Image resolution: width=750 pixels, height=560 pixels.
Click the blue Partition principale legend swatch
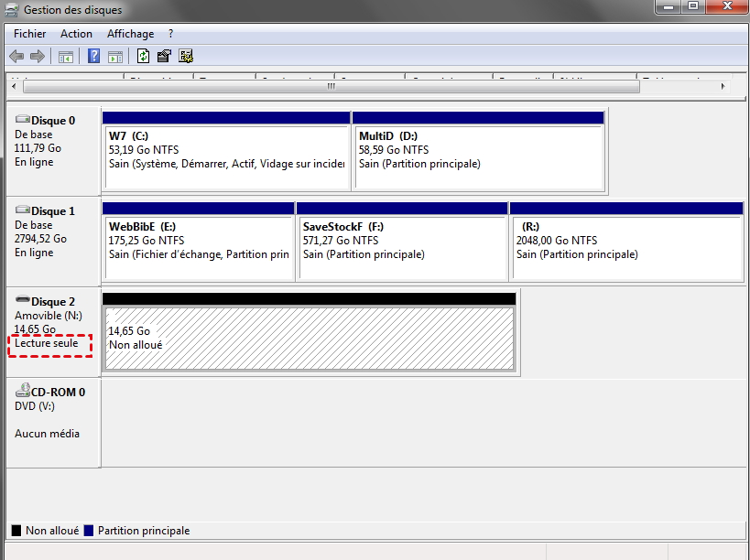point(89,531)
